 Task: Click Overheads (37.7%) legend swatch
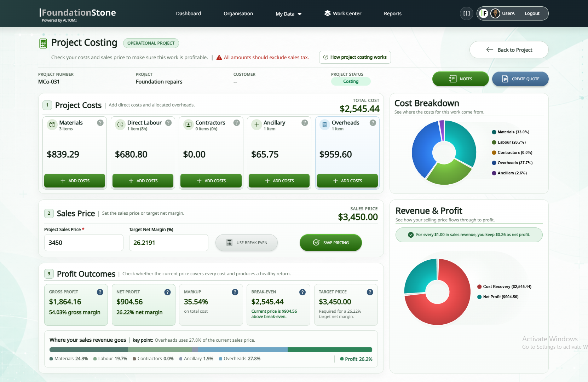coord(494,163)
